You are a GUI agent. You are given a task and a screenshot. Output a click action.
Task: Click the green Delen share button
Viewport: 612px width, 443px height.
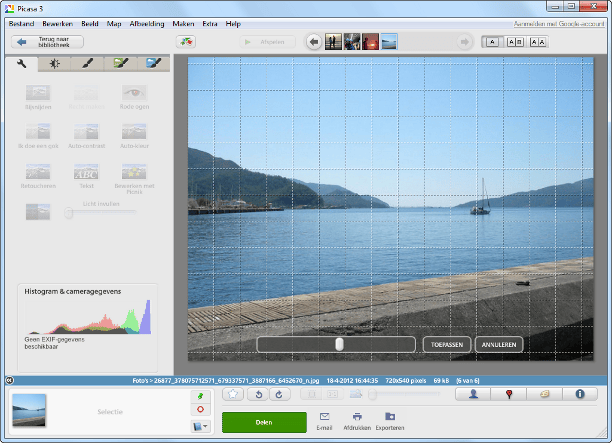pos(264,422)
